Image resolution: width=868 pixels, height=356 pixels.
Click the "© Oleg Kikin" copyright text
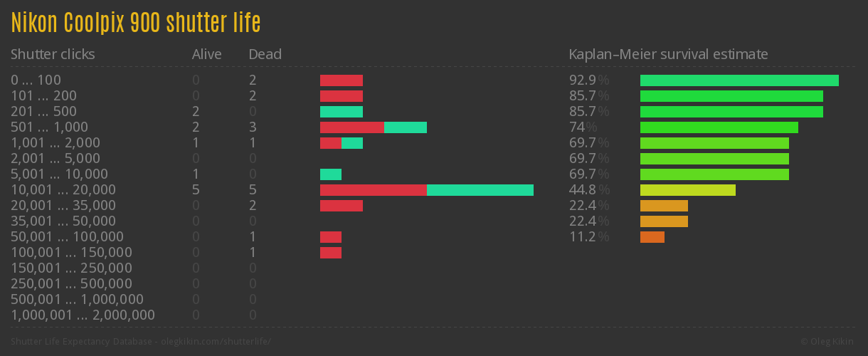828,342
